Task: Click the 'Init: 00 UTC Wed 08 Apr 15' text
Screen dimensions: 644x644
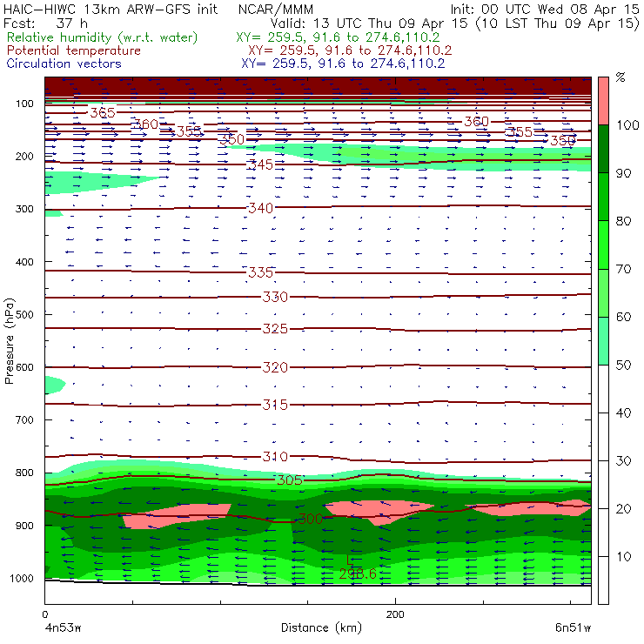Action: click(x=545, y=9)
